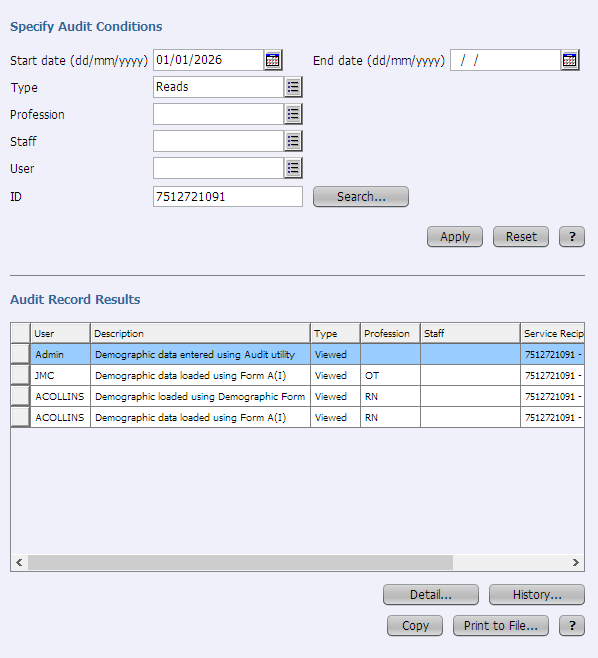598x658 pixels.
Task: Open the Staff list picker
Action: [293, 141]
